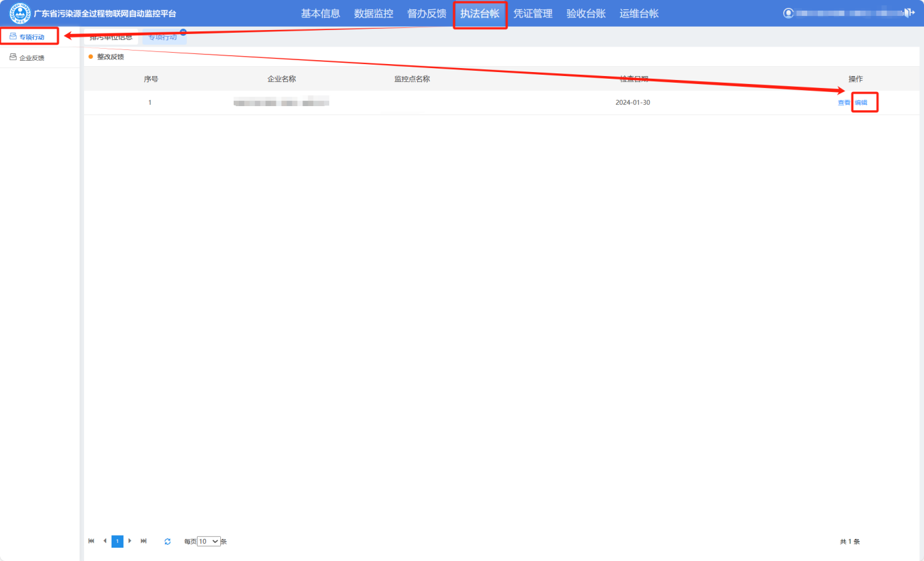The width and height of the screenshot is (924, 561).
Task: Click the 序号 column header
Action: point(151,79)
